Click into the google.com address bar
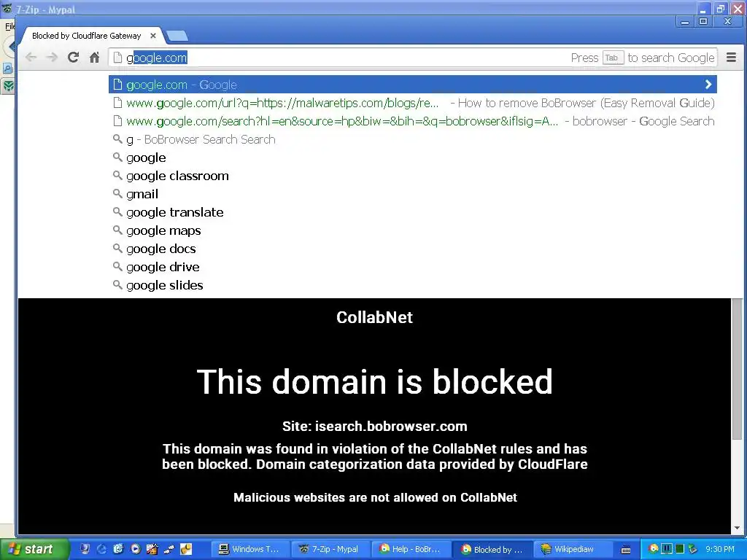 (x=413, y=58)
